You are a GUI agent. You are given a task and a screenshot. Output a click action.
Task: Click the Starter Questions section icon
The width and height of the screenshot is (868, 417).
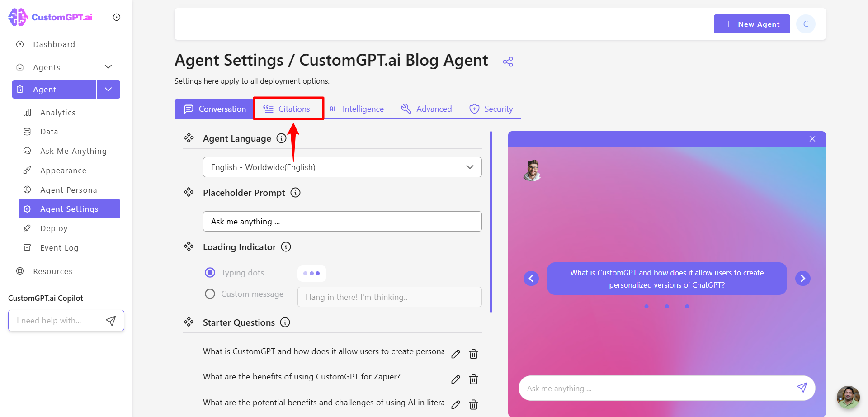point(189,322)
